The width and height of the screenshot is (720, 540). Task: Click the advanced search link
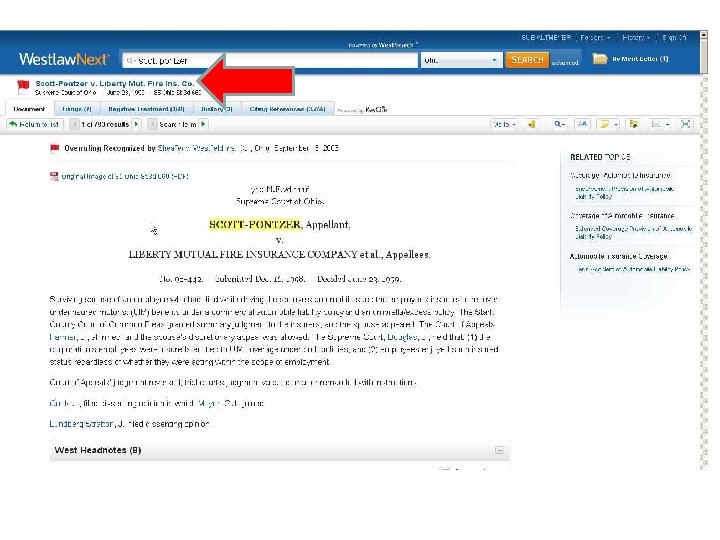(x=565, y=63)
